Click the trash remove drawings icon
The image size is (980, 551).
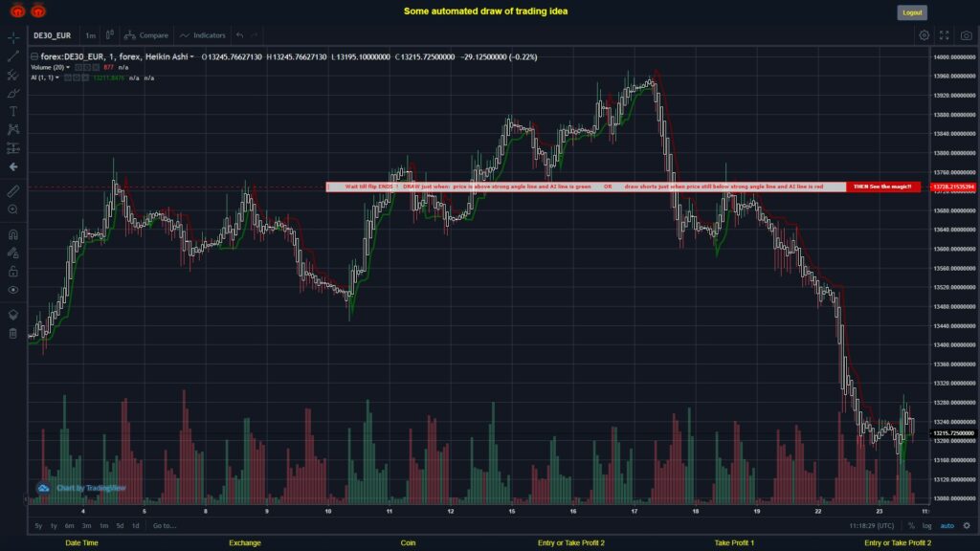click(13, 334)
